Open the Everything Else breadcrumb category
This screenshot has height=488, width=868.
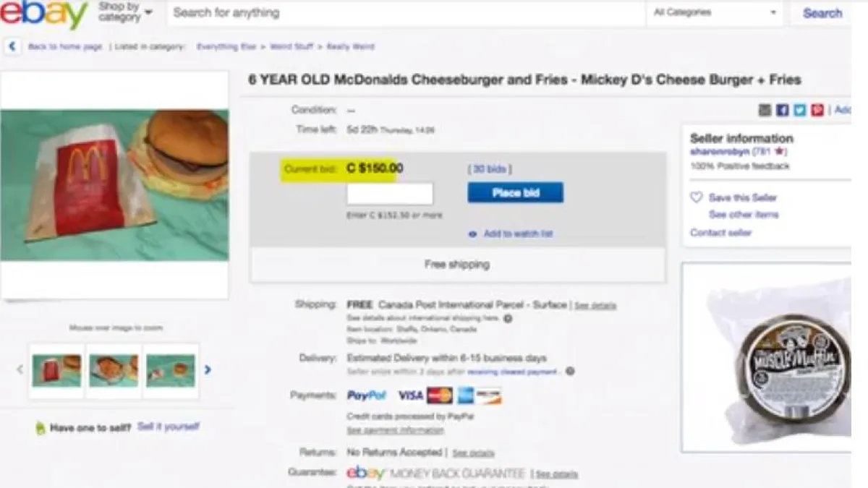coord(227,46)
